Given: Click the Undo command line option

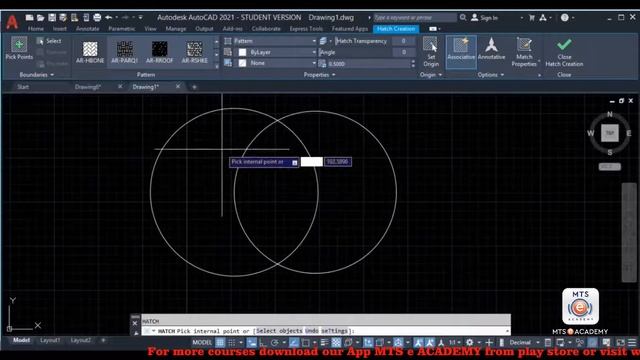Looking at the screenshot, I should pyautogui.click(x=311, y=331).
